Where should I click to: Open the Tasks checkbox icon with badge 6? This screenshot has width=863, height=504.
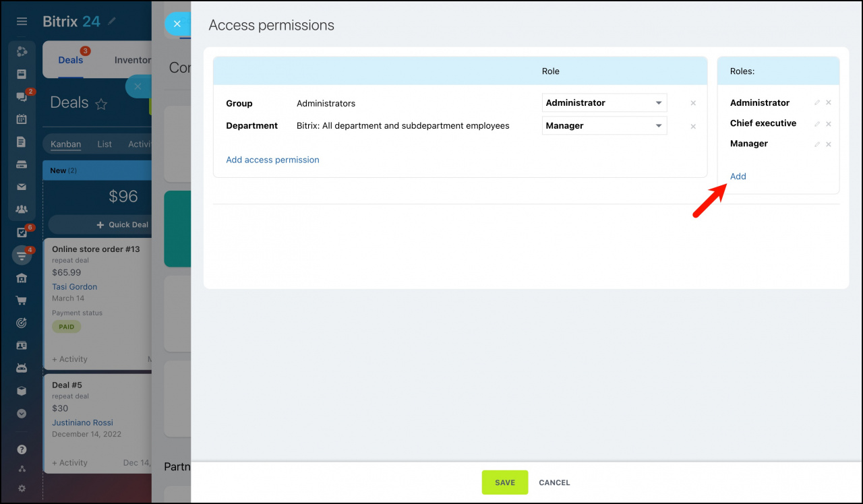[22, 232]
